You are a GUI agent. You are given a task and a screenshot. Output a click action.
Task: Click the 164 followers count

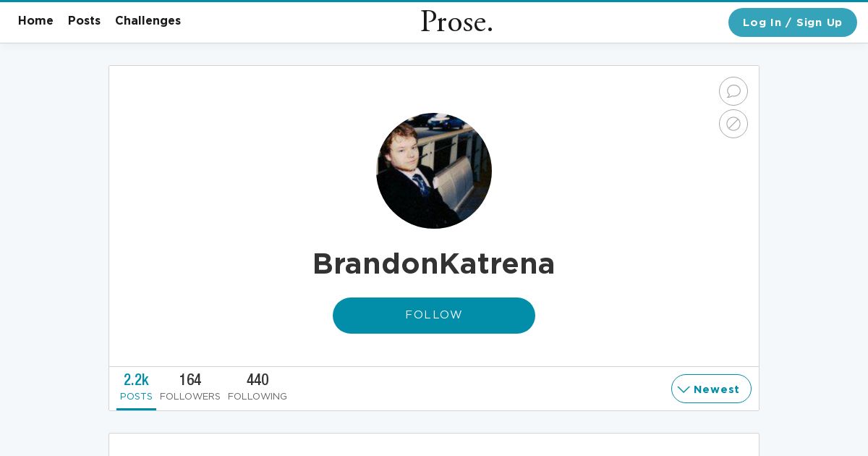(x=190, y=379)
